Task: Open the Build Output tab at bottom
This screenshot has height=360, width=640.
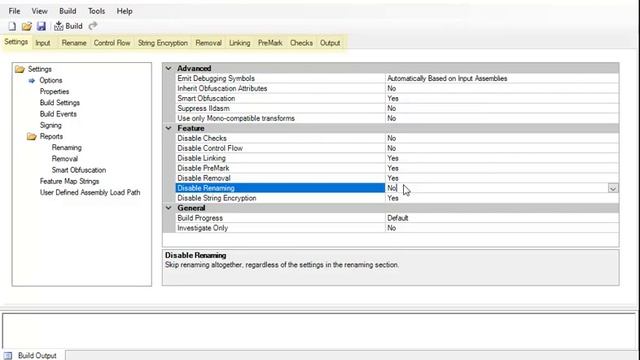Action: coord(33,356)
